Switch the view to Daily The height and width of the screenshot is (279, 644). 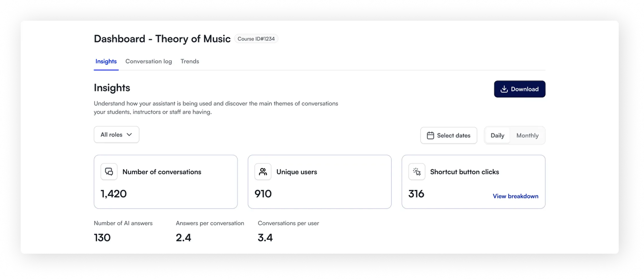(497, 135)
